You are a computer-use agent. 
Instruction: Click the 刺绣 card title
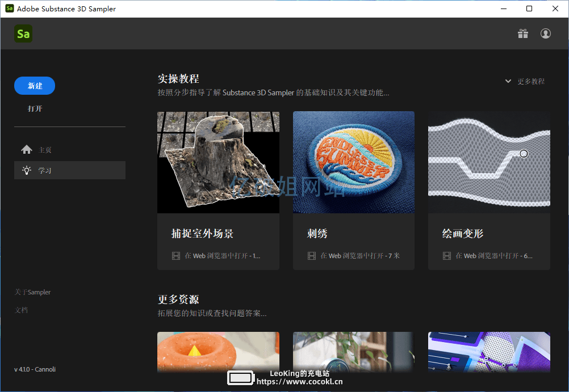click(x=317, y=234)
